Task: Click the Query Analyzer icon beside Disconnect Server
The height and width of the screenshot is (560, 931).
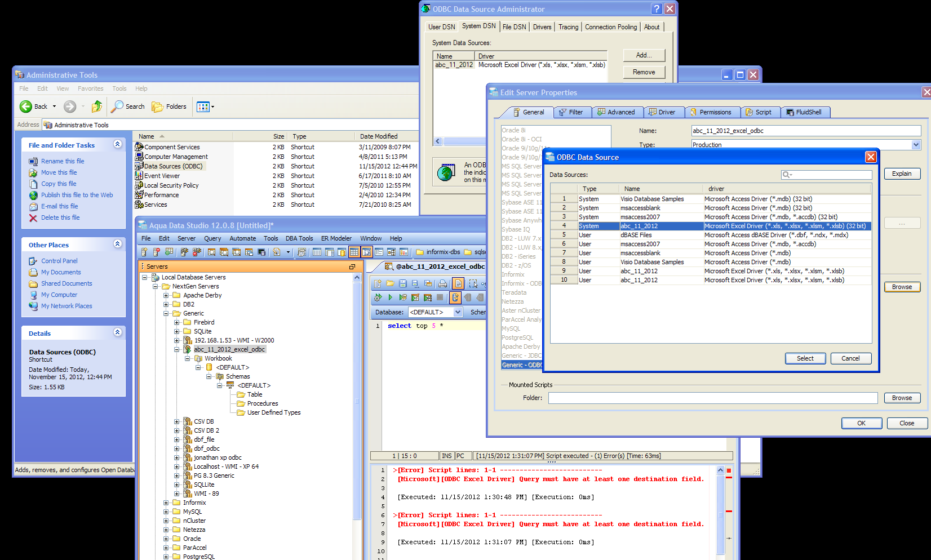Action: point(211,252)
